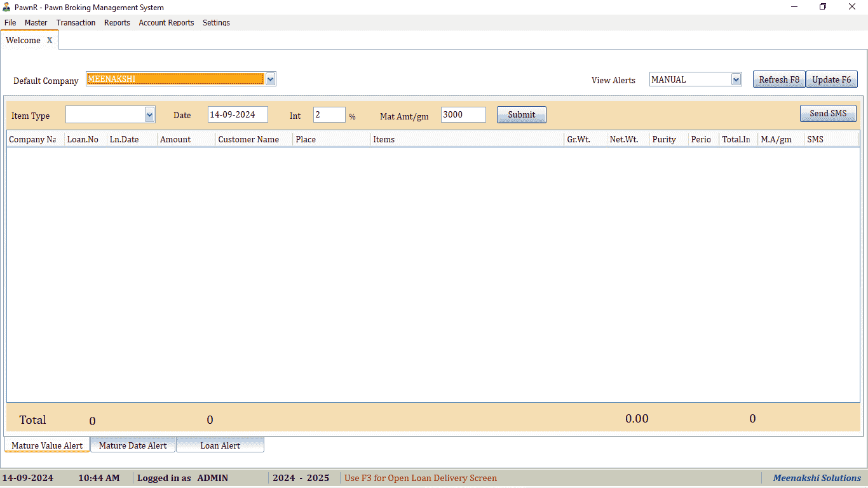
Task: Switch to the Mature Date Alert tab
Action: tap(132, 444)
